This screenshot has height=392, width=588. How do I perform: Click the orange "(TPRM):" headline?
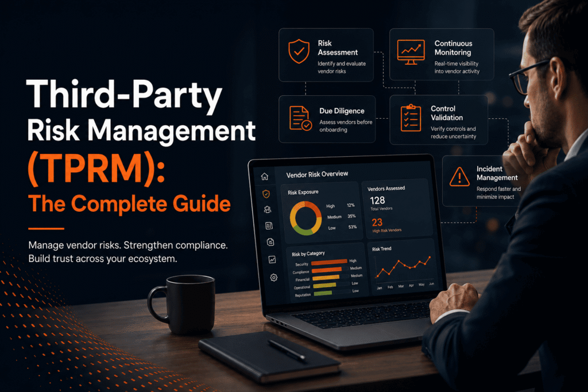pos(96,168)
